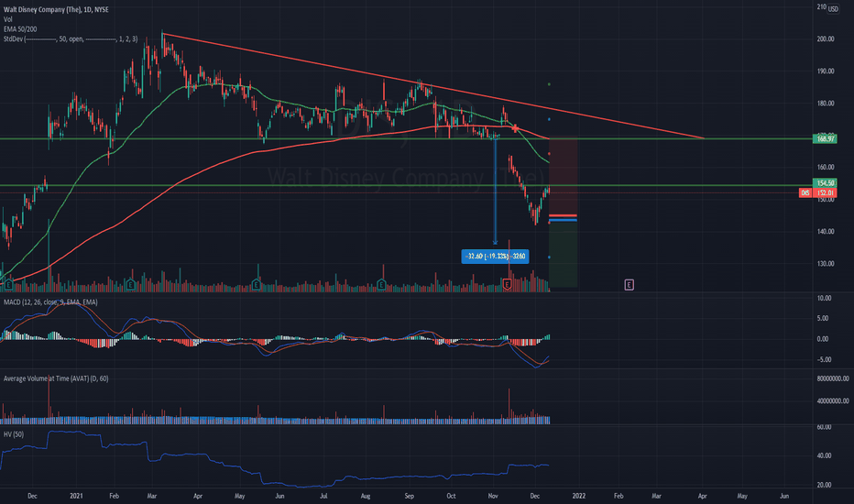854x504 pixels.
Task: Click the 200.00 price axis label
Action: [825, 38]
